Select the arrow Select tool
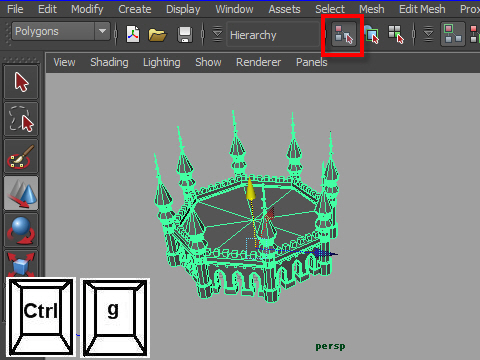 tap(21, 82)
